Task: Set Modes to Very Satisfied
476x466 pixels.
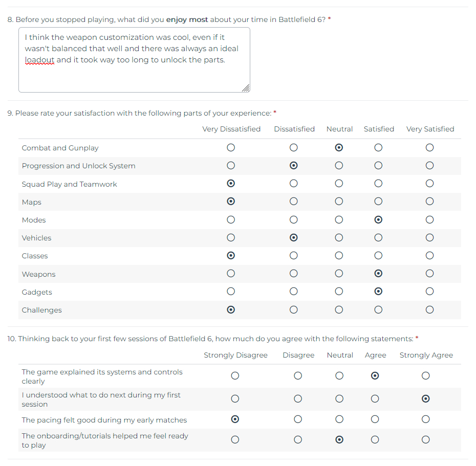Action: 429,220
